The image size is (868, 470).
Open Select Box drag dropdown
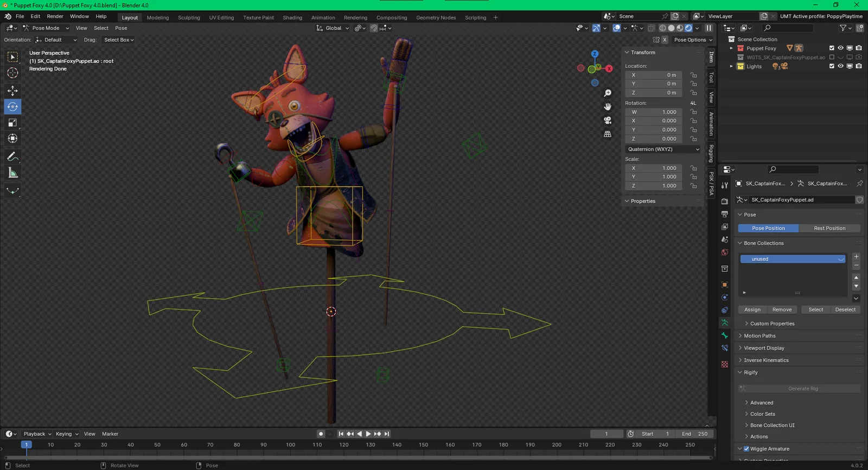[x=119, y=40]
